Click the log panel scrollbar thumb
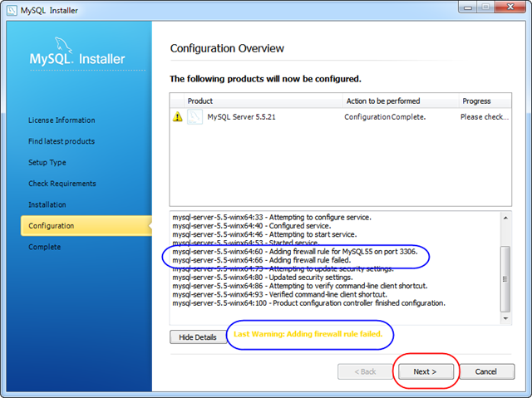The image size is (532, 398). point(505,279)
